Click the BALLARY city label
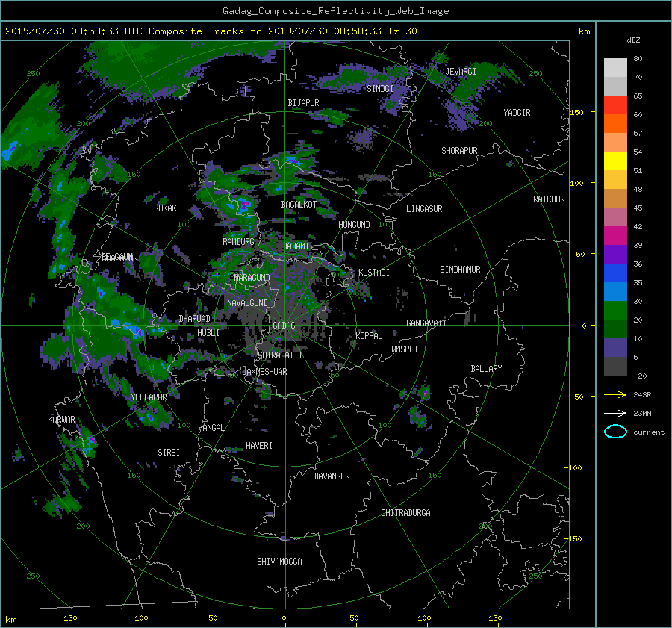Viewport: 672px width, 628px height. coord(486,369)
